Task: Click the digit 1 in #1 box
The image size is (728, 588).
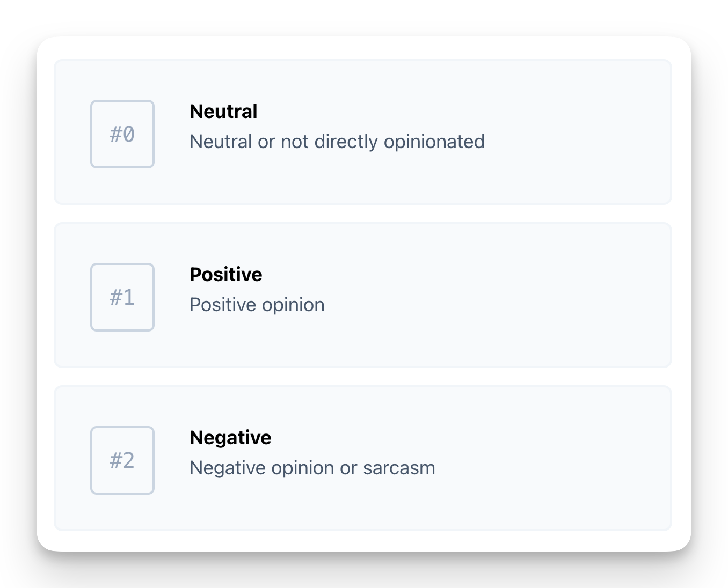Action: point(128,297)
